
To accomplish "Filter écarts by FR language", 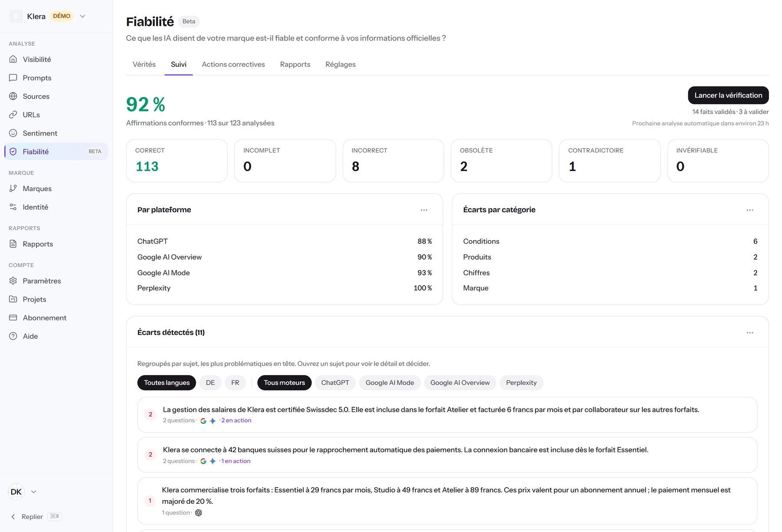I will [235, 383].
